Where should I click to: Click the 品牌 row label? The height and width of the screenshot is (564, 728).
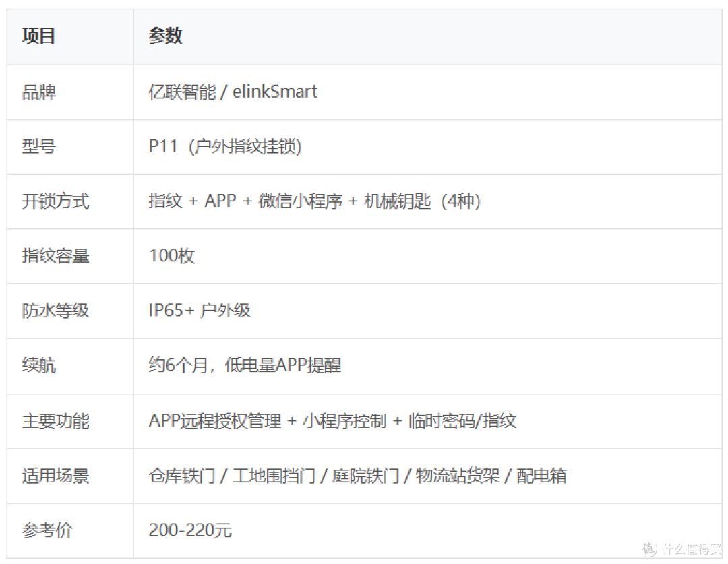click(x=39, y=92)
